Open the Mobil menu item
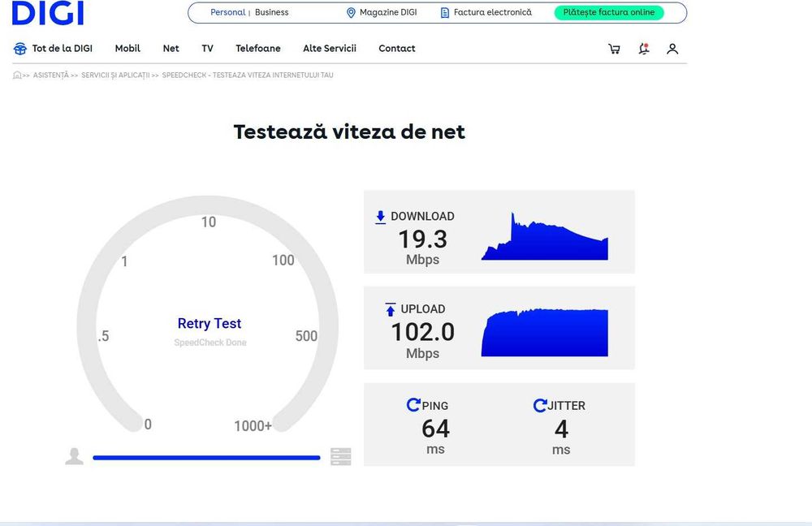 pyautogui.click(x=127, y=49)
